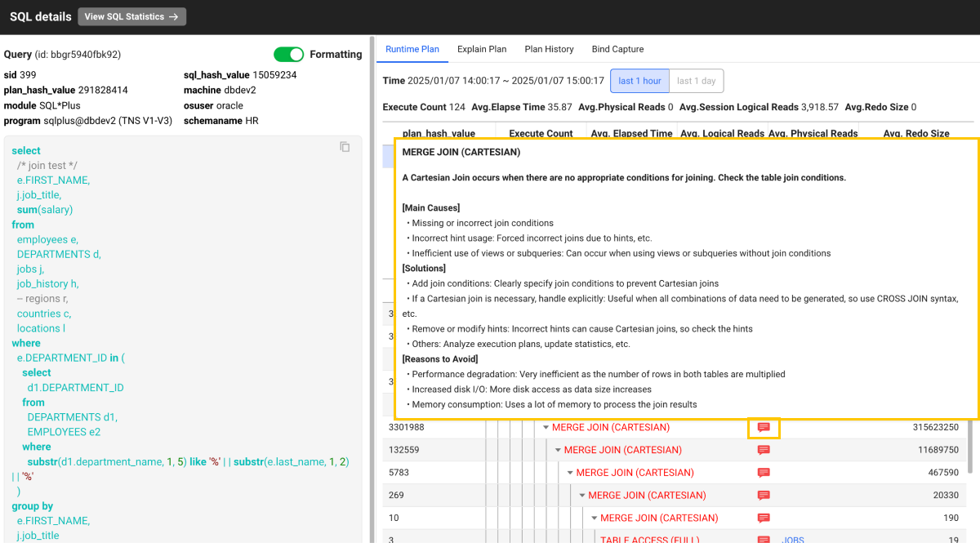
Task: Click the plan scrollbar thumb
Action: tap(970, 446)
